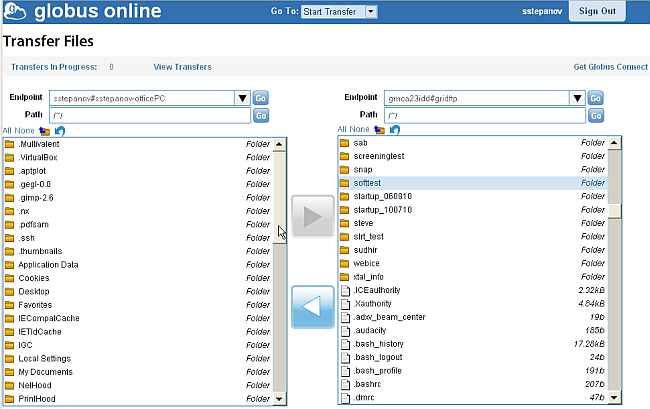The height and width of the screenshot is (409, 650).
Task: Click Go next to left Path
Action: 261,116
